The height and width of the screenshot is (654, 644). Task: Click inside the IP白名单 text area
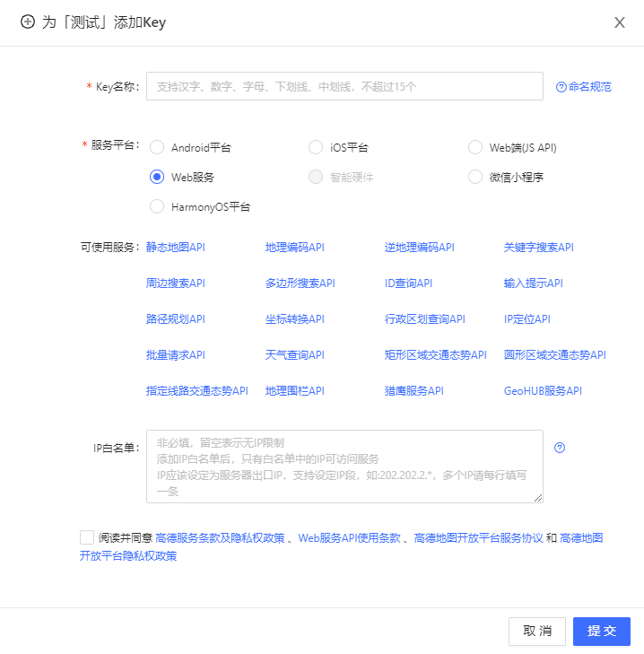click(x=344, y=467)
